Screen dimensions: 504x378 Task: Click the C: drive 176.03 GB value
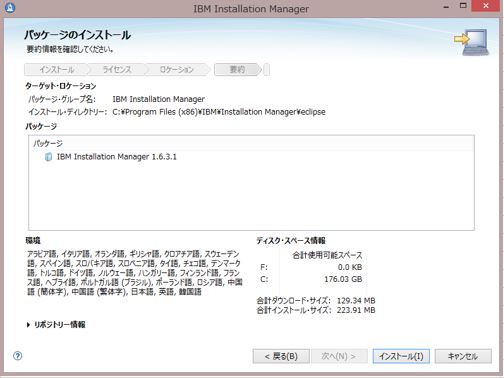point(343,279)
